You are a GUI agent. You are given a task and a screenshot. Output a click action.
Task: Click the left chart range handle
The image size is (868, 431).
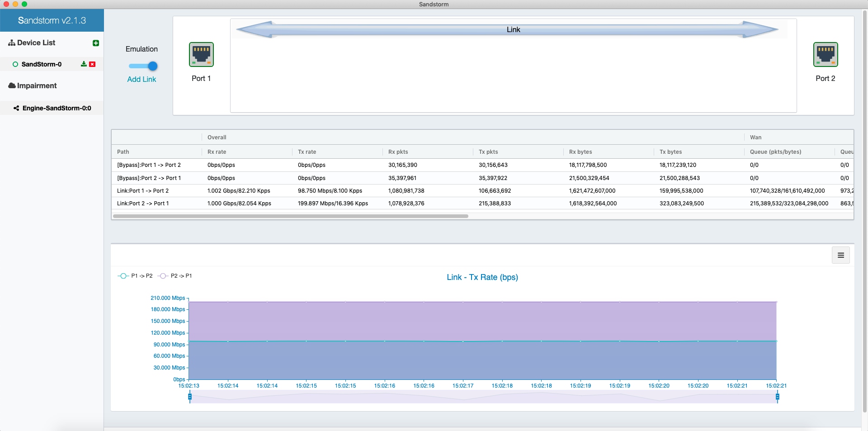pyautogui.click(x=190, y=397)
